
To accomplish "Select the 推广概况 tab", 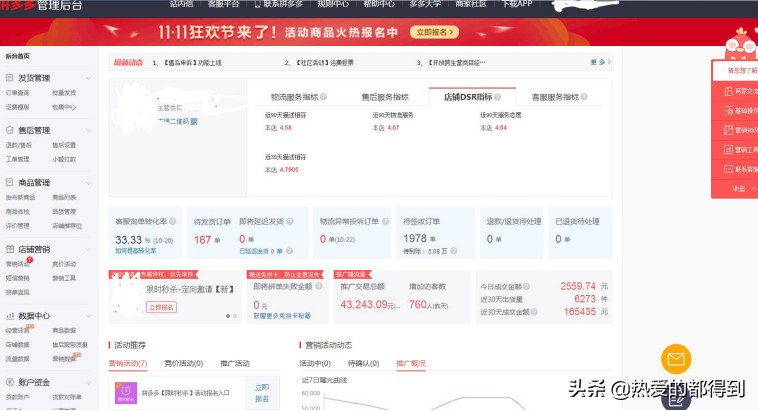I will pyautogui.click(x=411, y=363).
